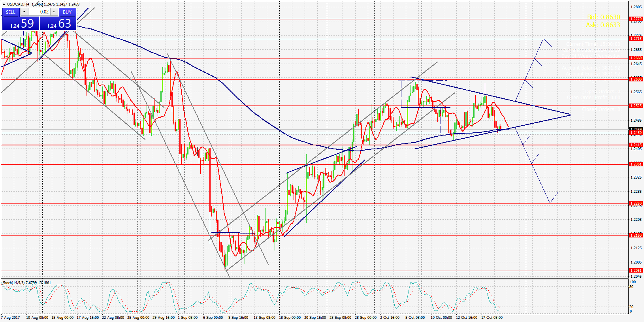This screenshot has width=644, height=322.
Task: Click the 1.2685 price scale value
Action: point(636,50)
